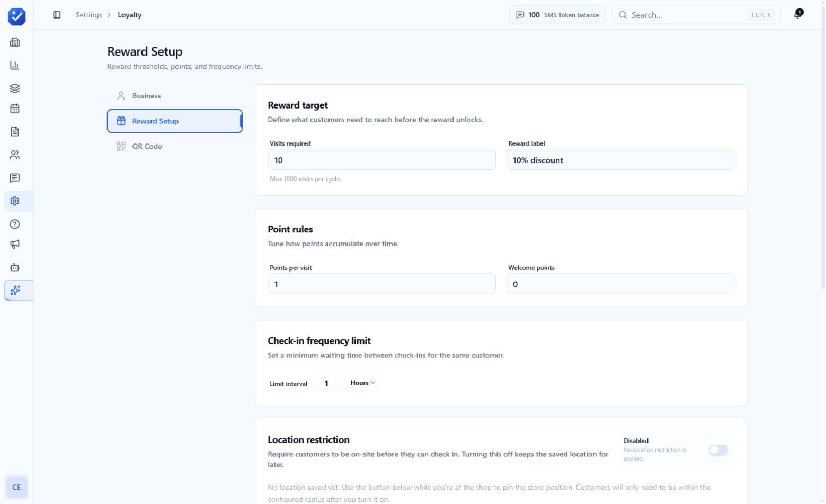Open the message chat icon

[x=15, y=178]
